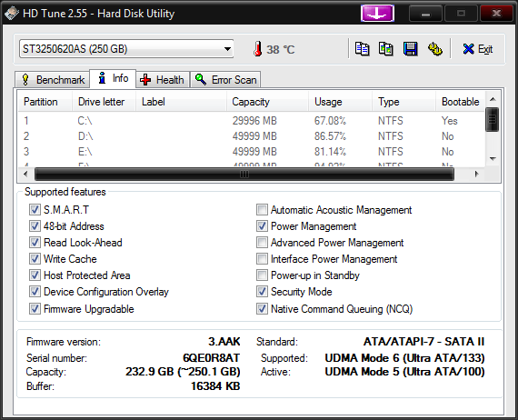The width and height of the screenshot is (518, 420).
Task: Toggle the 48-bit Address checkbox
Action: click(35, 226)
